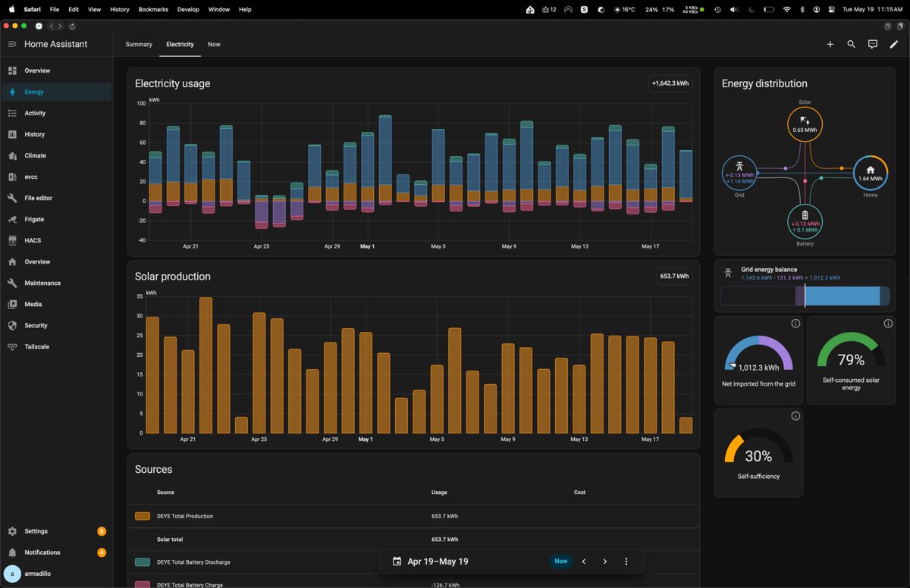
Task: Open the macOS Wi-Fi status icon
Action: [x=786, y=9]
